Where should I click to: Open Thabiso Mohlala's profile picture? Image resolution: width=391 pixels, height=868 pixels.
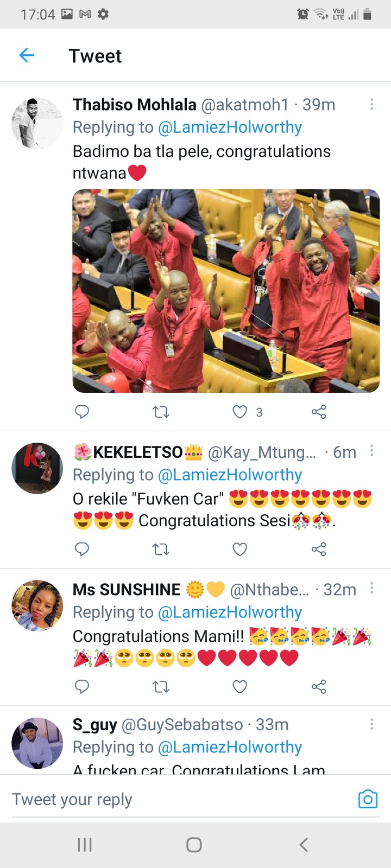coord(37,123)
